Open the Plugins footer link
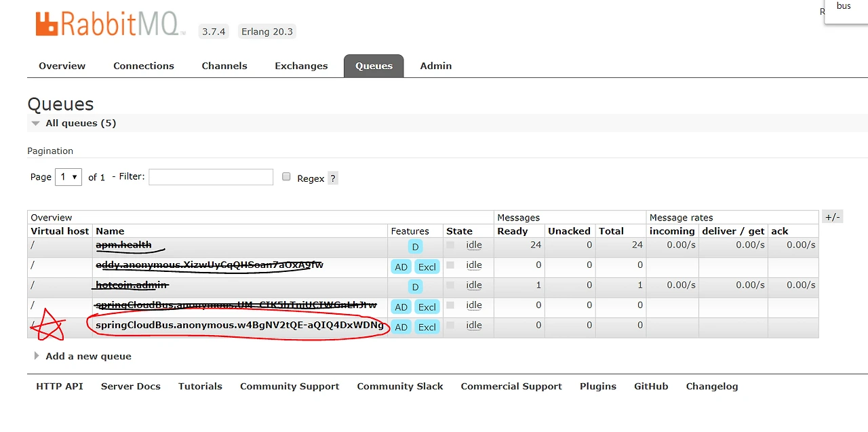 pyautogui.click(x=598, y=387)
